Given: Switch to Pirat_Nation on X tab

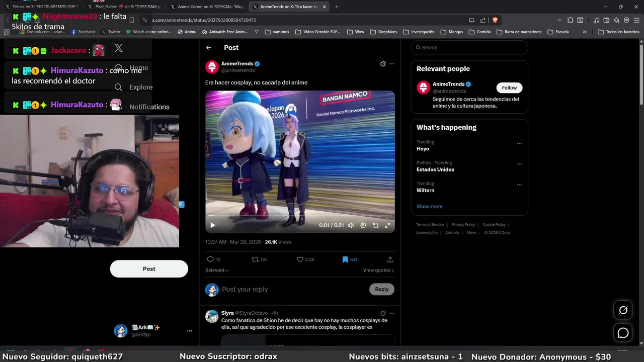Looking at the screenshot, I should (x=124, y=7).
